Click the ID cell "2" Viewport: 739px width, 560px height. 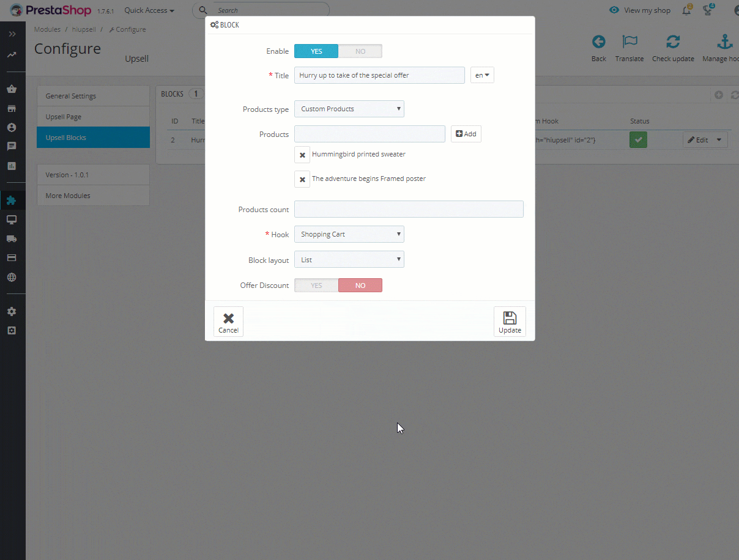(173, 140)
